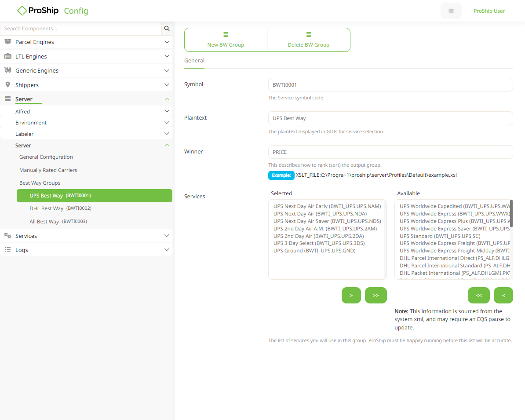Click the Delete BW Group list icon

click(309, 34)
